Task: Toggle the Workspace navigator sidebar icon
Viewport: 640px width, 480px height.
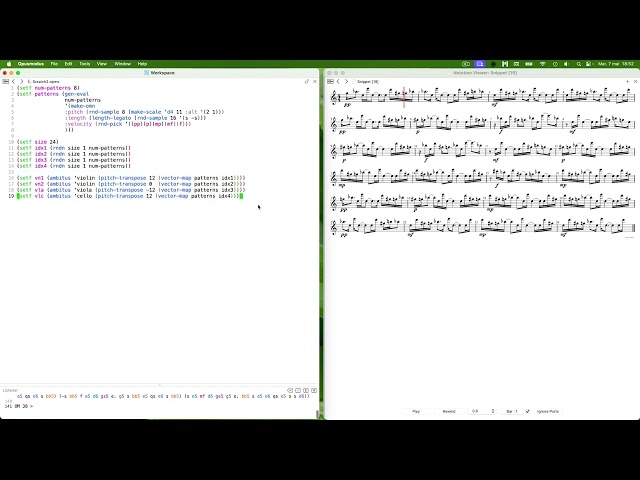Action: coord(5,82)
